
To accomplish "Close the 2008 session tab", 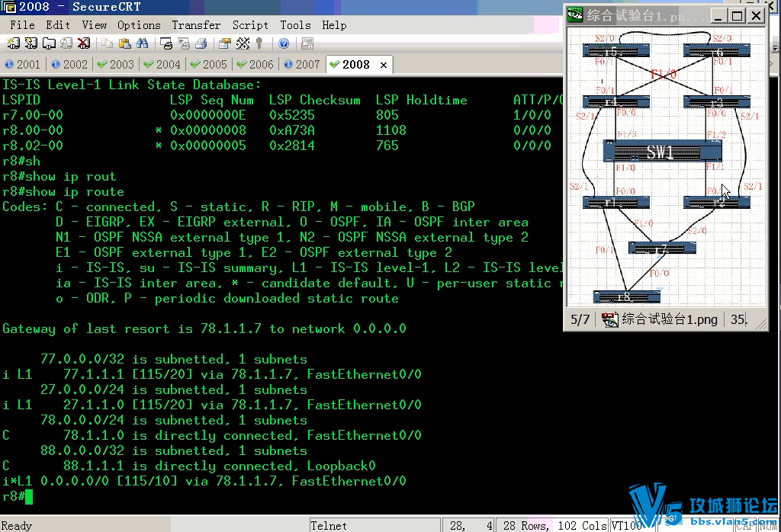I will (x=384, y=66).
